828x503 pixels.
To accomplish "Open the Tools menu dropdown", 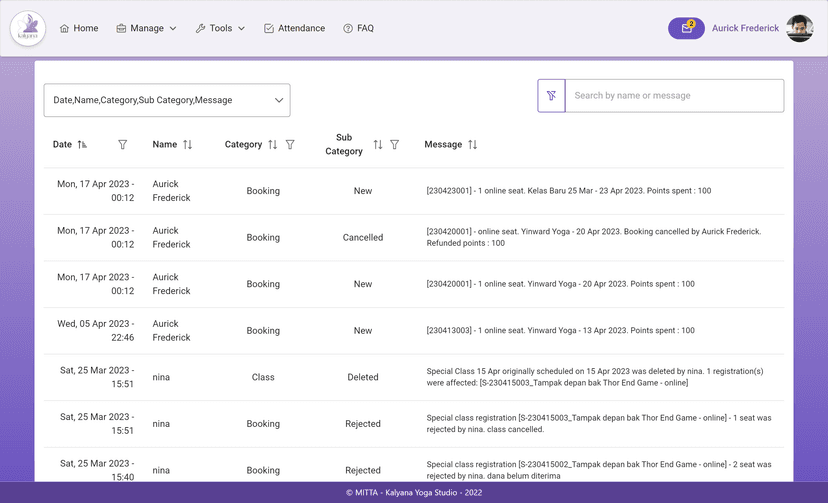I will [x=220, y=28].
